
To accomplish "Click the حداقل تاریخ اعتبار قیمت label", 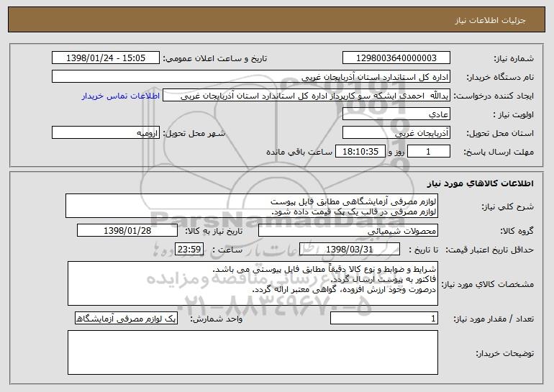I will pyautogui.click(x=490, y=250).
